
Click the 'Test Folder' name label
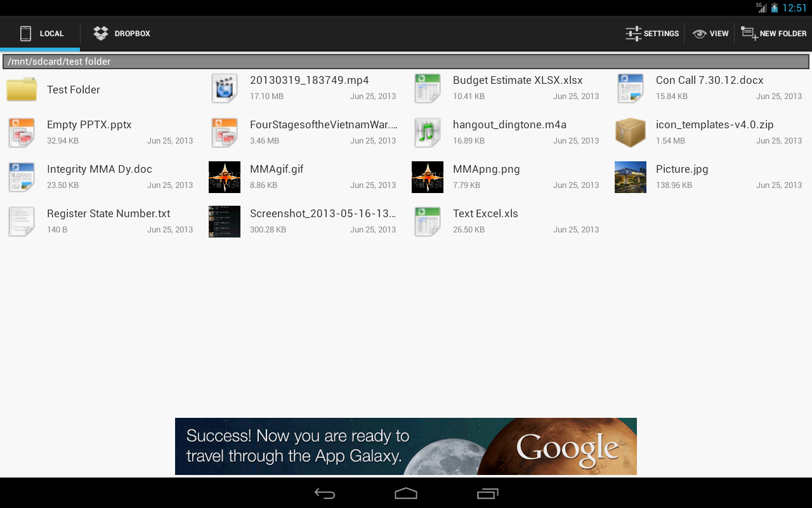[74, 90]
